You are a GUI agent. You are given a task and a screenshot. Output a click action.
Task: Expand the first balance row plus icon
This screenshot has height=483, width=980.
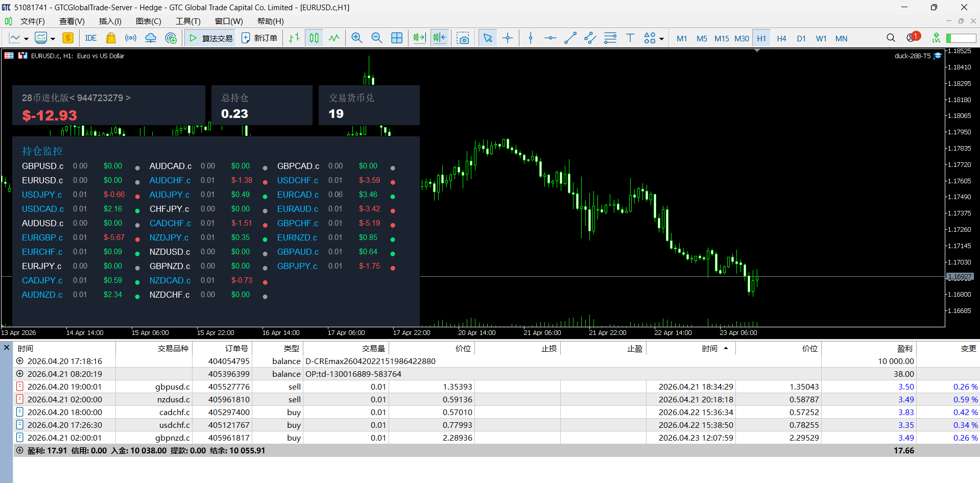pos(20,361)
